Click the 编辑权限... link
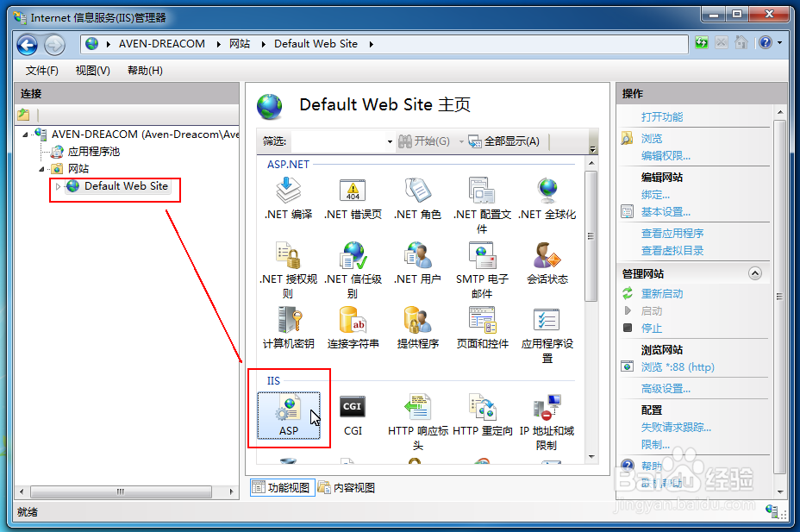 (x=666, y=155)
